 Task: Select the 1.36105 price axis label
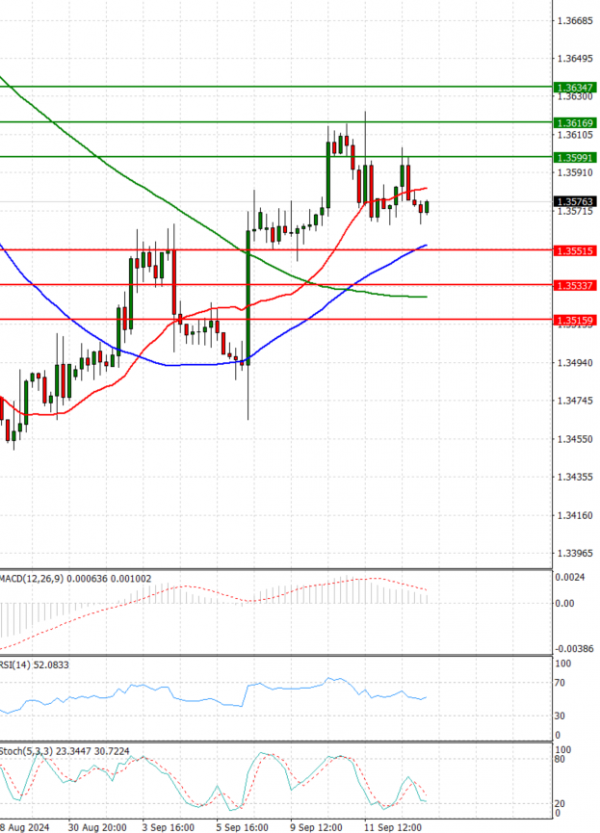pos(574,135)
